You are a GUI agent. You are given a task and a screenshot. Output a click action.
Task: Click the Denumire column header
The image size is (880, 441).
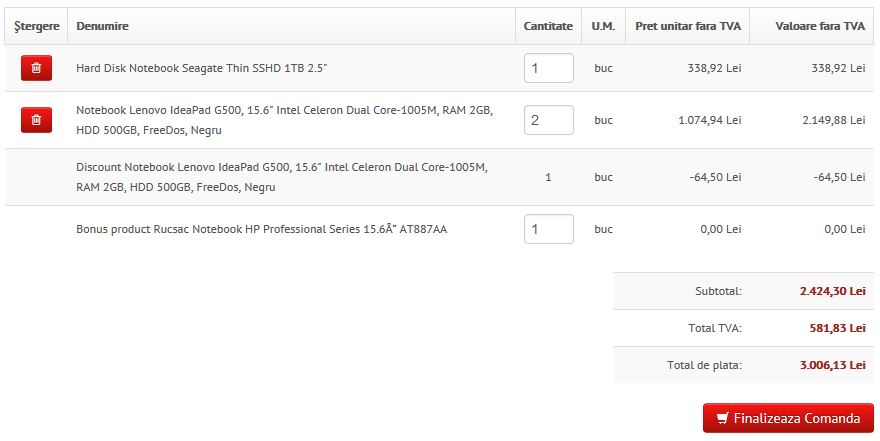(102, 26)
